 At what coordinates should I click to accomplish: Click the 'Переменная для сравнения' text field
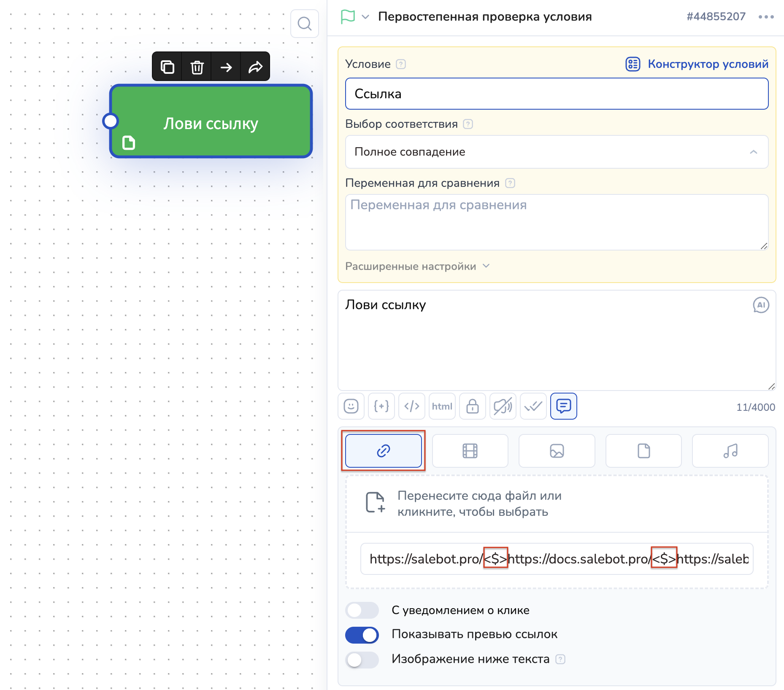pos(556,222)
